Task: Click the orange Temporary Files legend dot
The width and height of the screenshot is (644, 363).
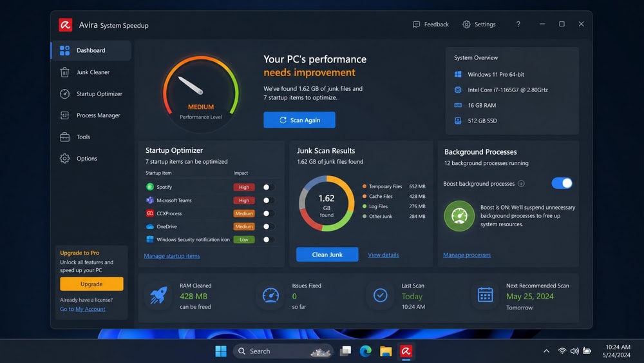Action: (365, 186)
